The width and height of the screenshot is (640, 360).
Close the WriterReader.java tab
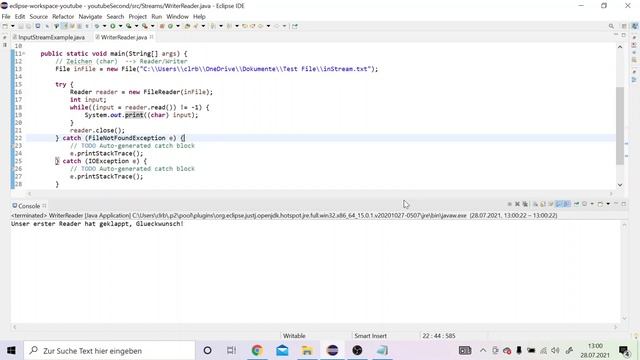[151, 37]
